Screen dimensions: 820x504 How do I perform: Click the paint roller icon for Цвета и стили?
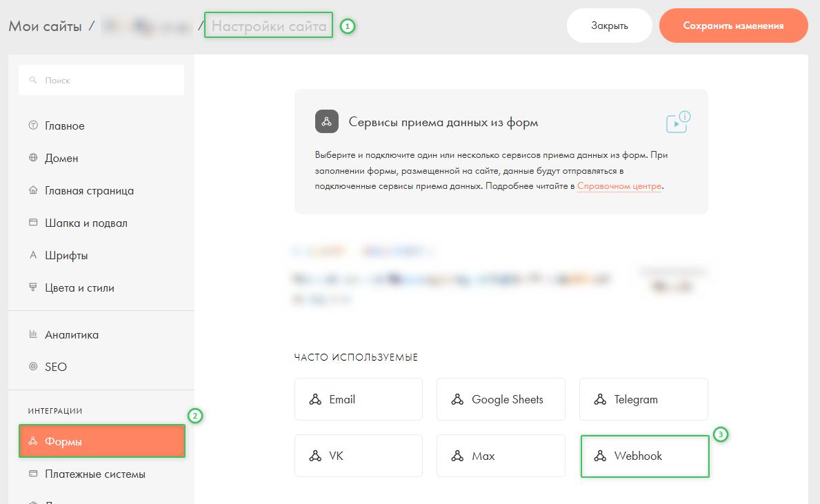coord(33,287)
